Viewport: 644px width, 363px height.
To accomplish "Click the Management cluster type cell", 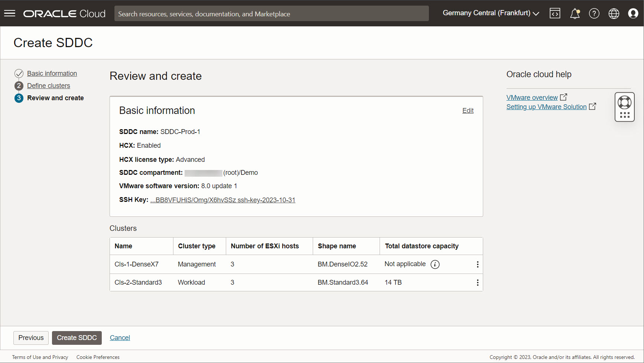I will point(197,264).
